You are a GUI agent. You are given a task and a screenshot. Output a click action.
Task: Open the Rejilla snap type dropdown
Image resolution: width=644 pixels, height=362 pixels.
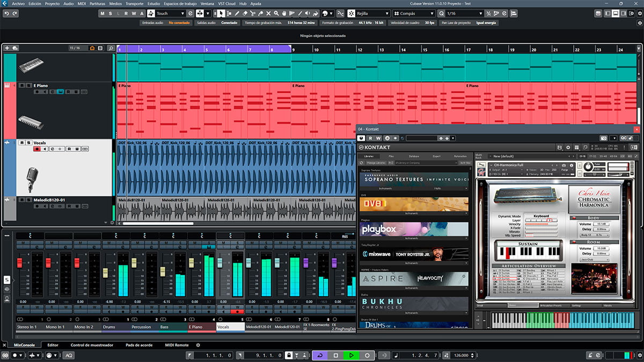373,13
